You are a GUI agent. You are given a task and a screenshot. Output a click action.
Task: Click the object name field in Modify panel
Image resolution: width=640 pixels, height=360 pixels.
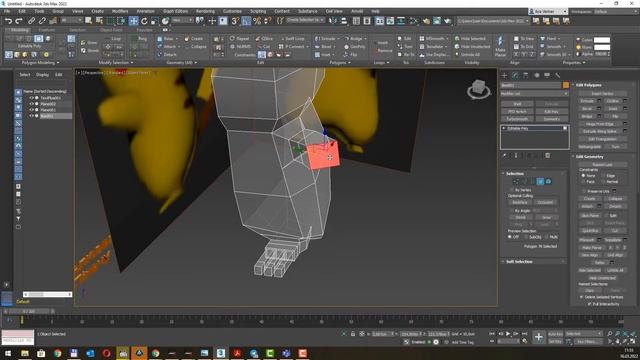(531, 85)
